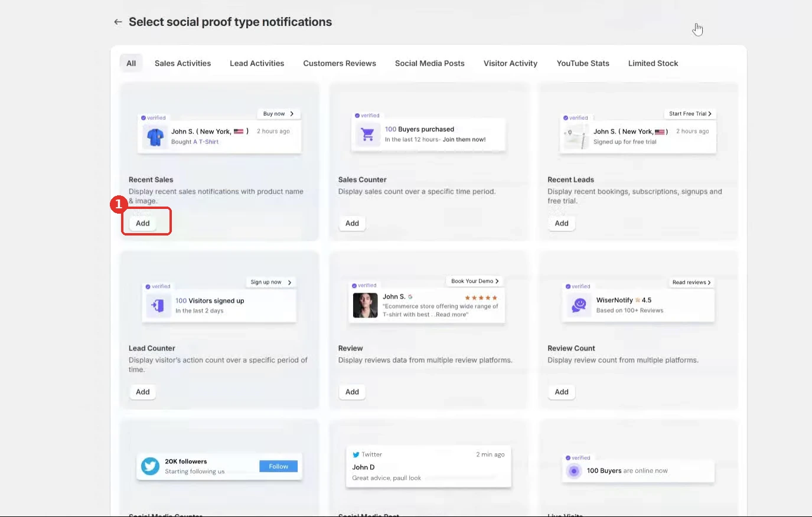Click the Sign up now preview button
The height and width of the screenshot is (517, 812).
point(271,282)
